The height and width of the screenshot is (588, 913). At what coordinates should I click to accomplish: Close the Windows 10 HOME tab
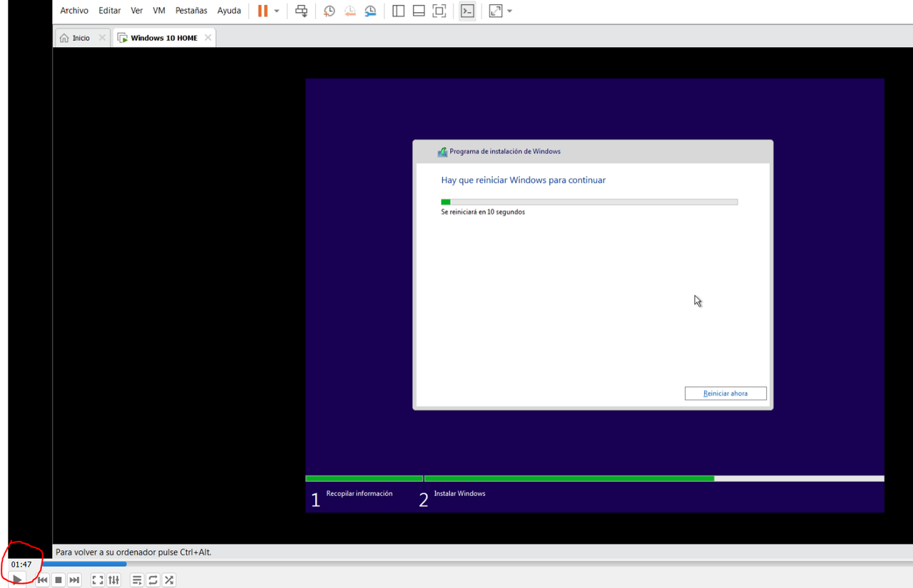coord(208,38)
